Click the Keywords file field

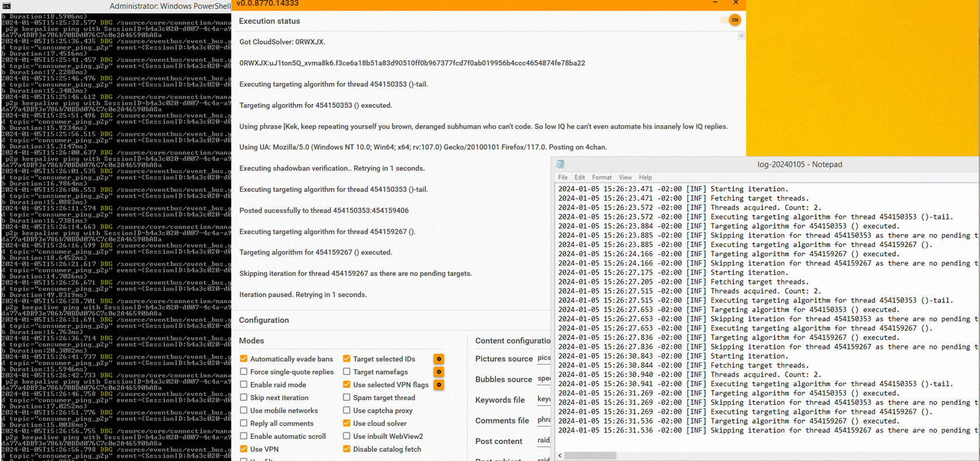coord(544,400)
